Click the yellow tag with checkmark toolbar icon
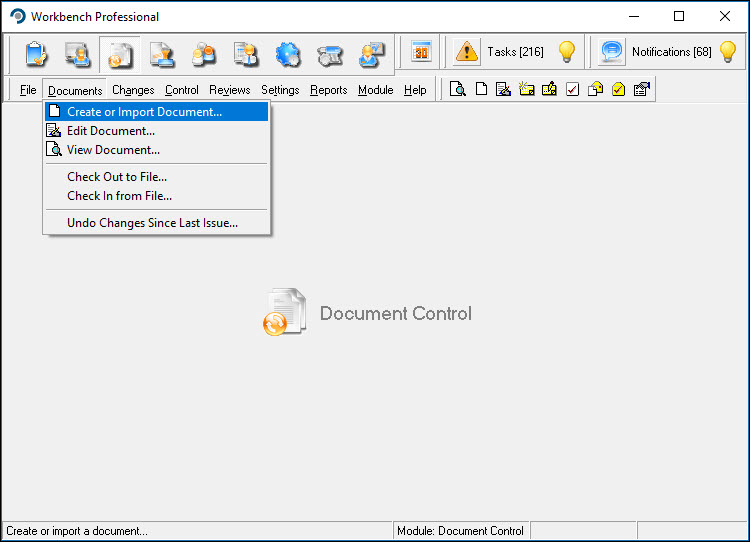This screenshot has width=750, height=542. (x=618, y=89)
